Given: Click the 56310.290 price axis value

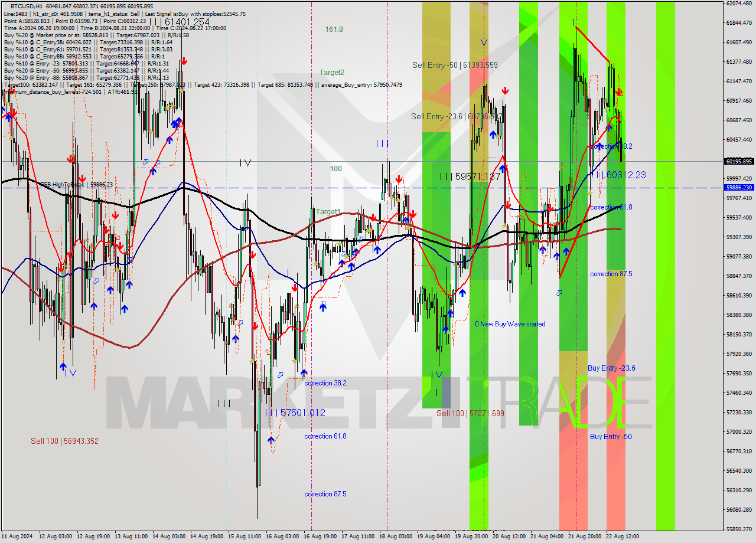Looking at the screenshot, I should [x=739, y=490].
